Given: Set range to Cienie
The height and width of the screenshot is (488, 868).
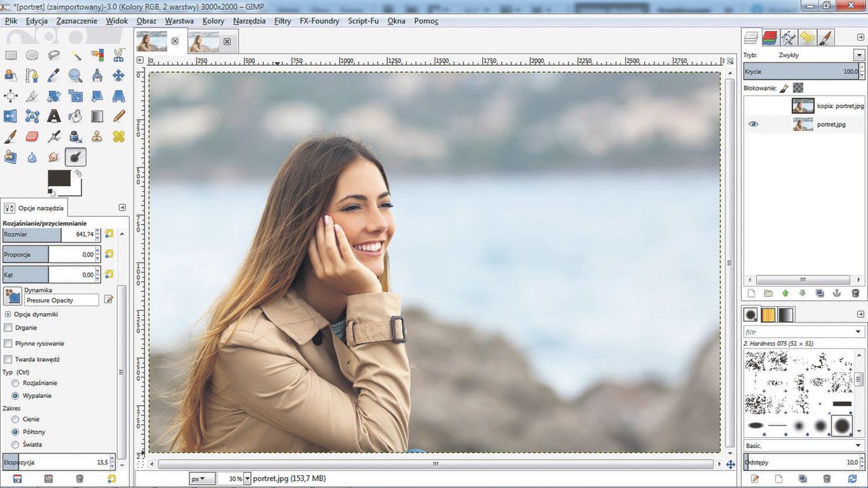Looking at the screenshot, I should tap(15, 420).
